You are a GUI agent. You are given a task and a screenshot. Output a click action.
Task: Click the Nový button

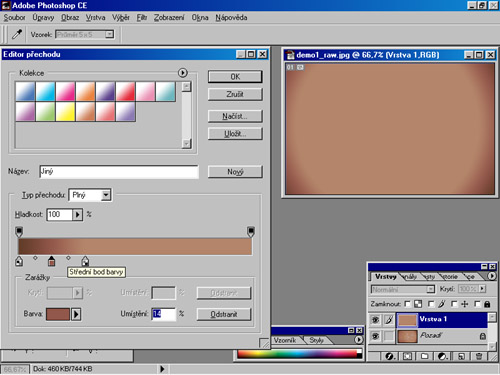(235, 172)
